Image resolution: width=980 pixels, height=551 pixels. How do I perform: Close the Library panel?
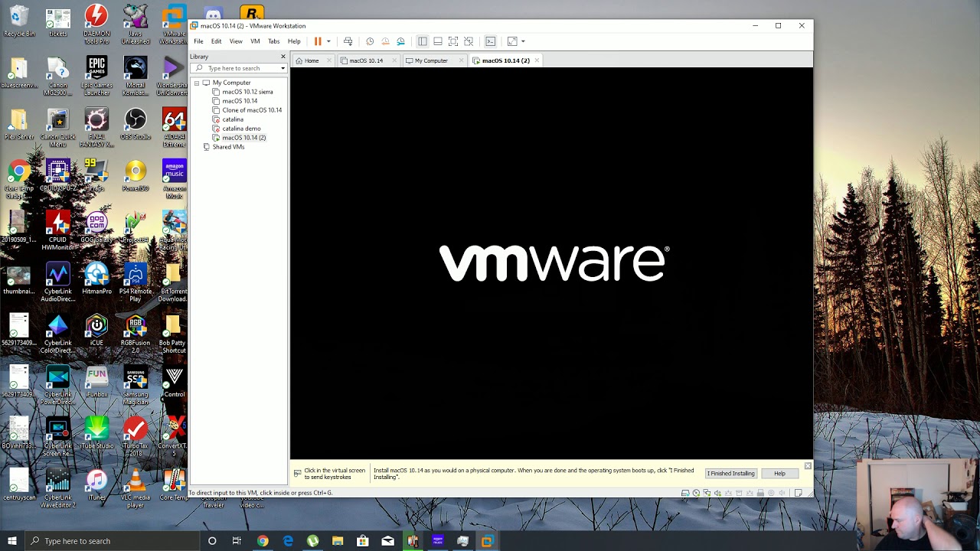(x=283, y=57)
